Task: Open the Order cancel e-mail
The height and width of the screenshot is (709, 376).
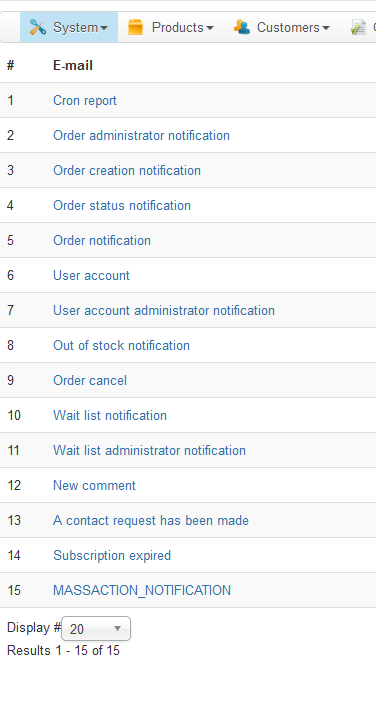Action: pyautogui.click(x=90, y=380)
